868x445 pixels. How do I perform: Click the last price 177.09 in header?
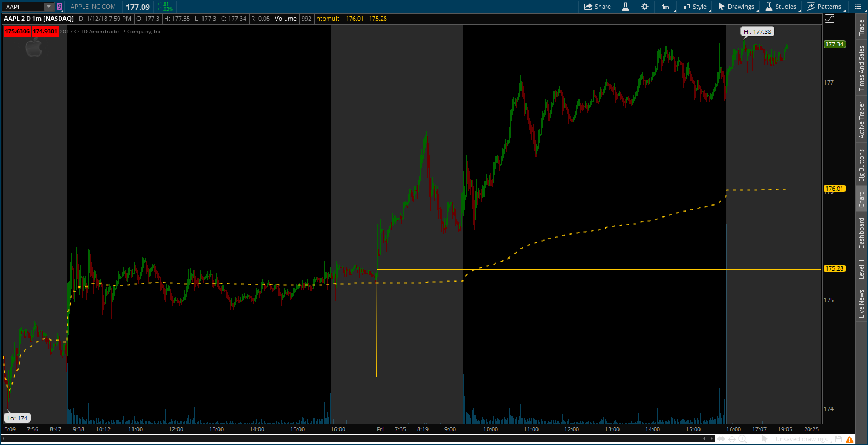(138, 7)
